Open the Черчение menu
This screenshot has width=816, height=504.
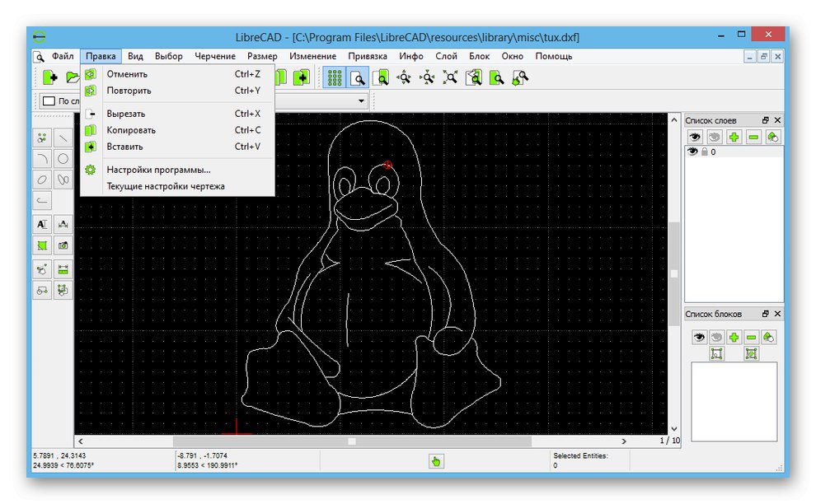[215, 56]
